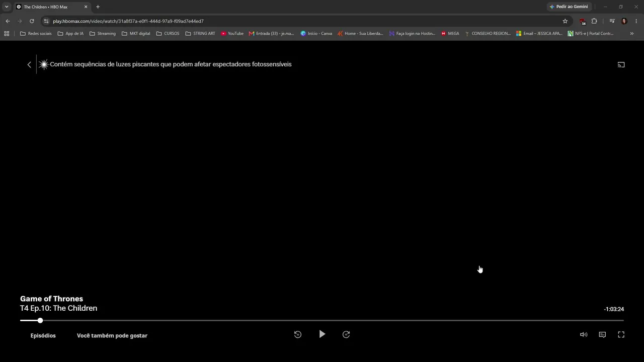The height and width of the screenshot is (362, 644).
Task: Open the Início - Canva bookmark
Action: click(316, 34)
